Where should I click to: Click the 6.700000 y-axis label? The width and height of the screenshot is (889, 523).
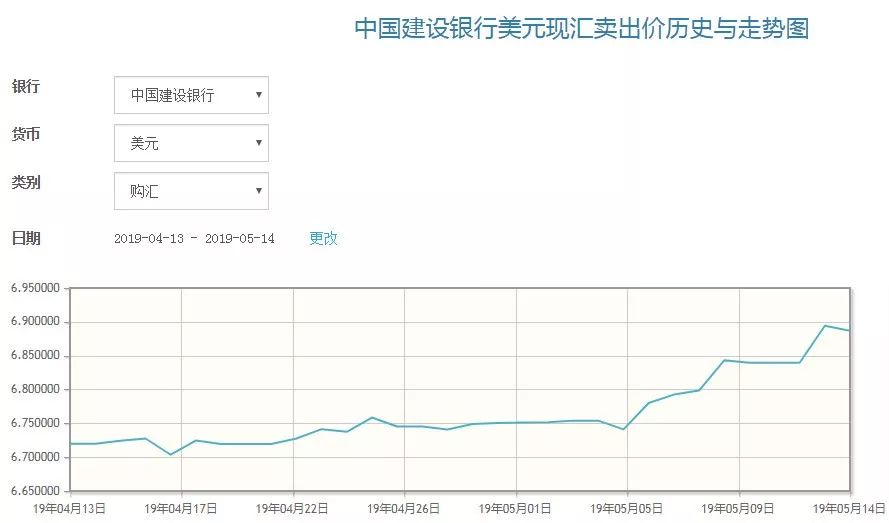tap(35, 457)
